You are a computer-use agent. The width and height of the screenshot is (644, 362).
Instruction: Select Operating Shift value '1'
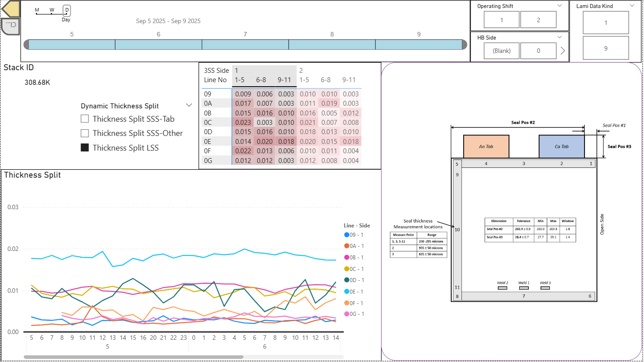point(501,20)
